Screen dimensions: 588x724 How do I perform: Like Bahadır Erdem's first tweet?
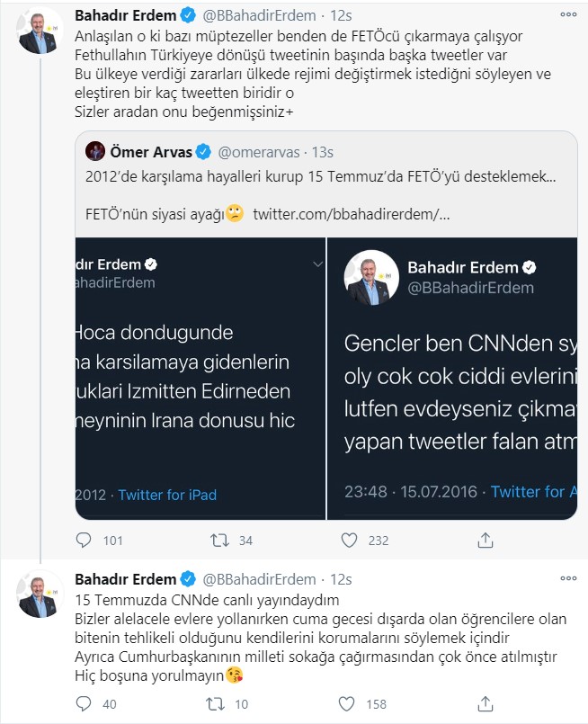(x=348, y=541)
